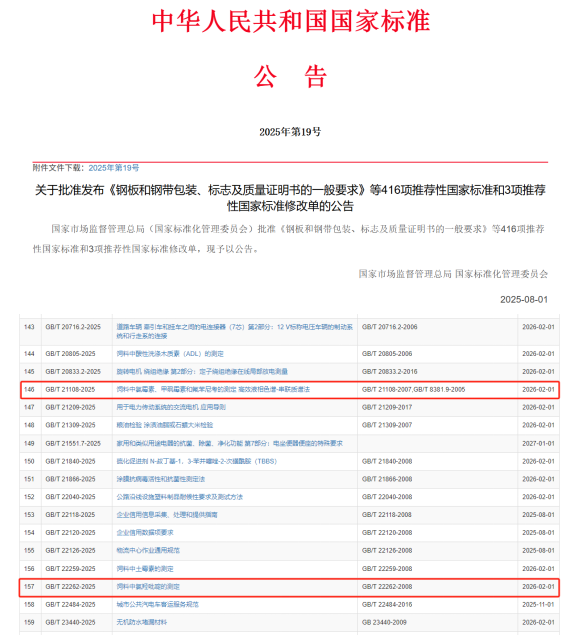Select the replaced standard GB/T 20805-2006
Image resolution: width=579 pixels, height=640 pixels.
[x=387, y=354]
